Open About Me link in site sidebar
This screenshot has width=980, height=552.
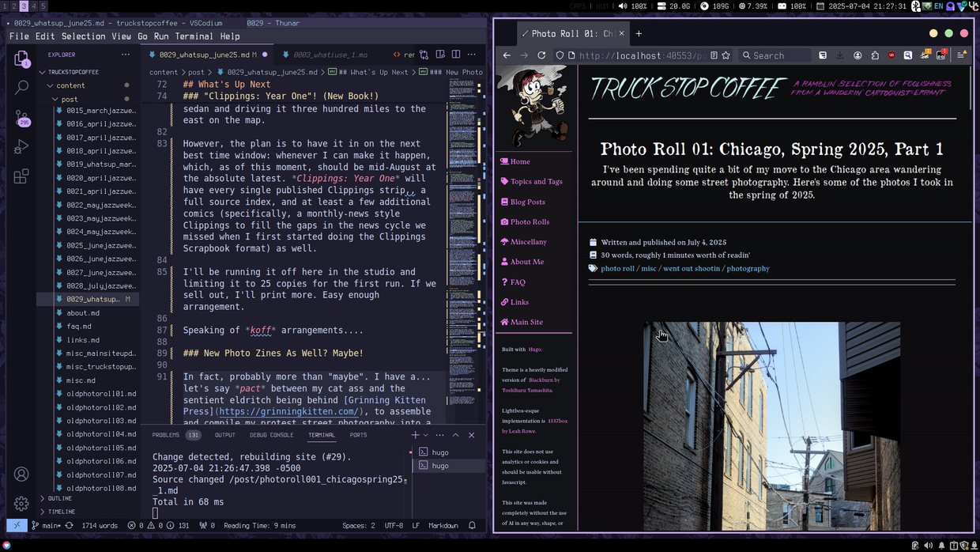(x=522, y=262)
